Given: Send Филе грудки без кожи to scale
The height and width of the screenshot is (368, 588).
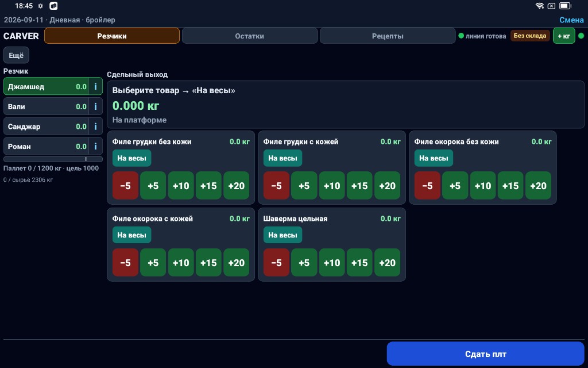Looking at the screenshot, I should 131,158.
